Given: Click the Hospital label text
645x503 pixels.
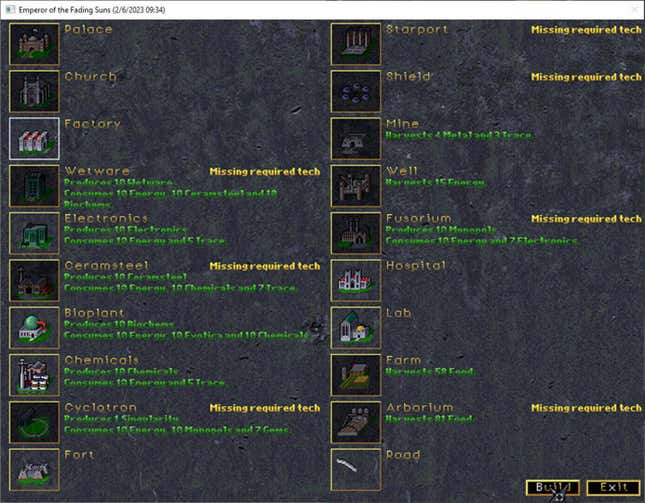Looking at the screenshot, I should click(x=416, y=266).
